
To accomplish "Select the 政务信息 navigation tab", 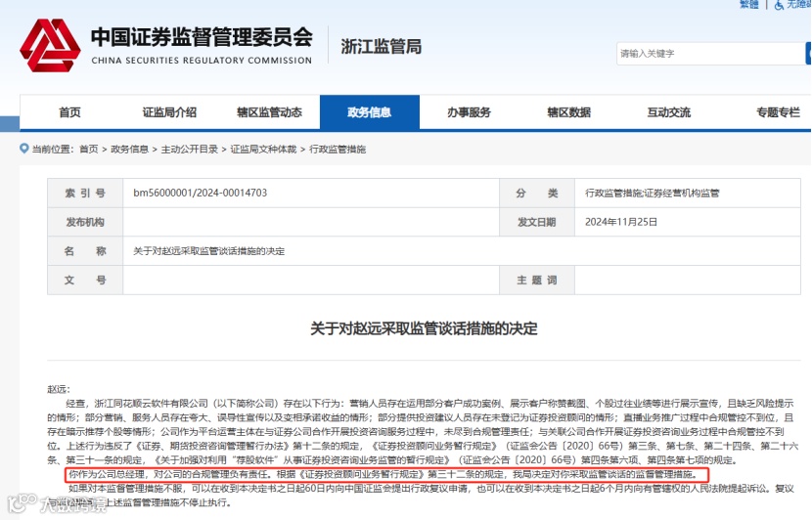I will pyautogui.click(x=370, y=112).
